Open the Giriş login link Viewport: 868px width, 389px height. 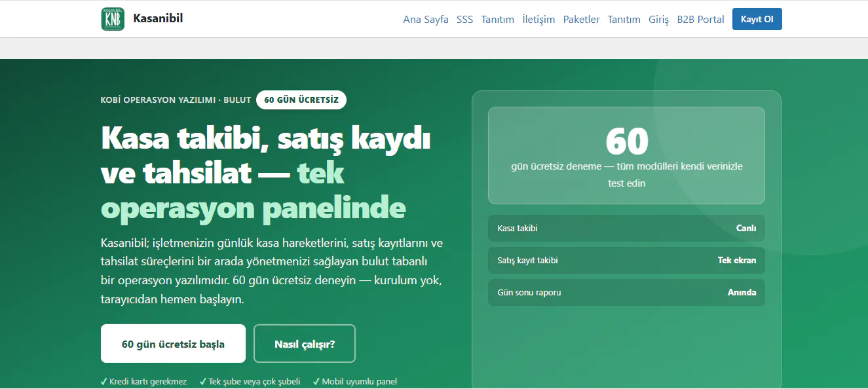click(x=658, y=20)
